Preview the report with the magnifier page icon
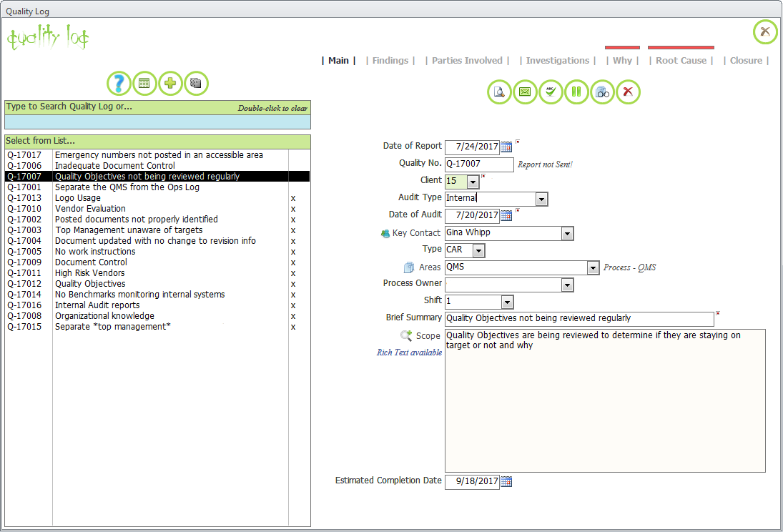 pos(499,92)
